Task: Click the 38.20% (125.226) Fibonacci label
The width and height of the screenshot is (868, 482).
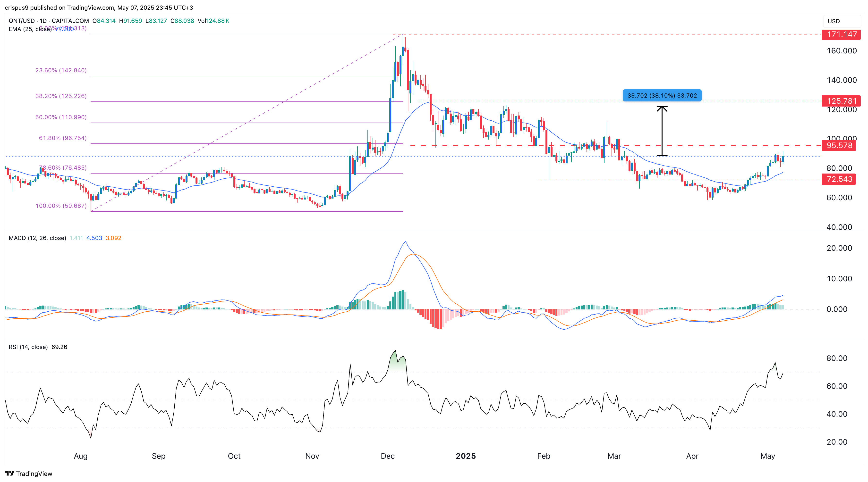Action: [61, 96]
